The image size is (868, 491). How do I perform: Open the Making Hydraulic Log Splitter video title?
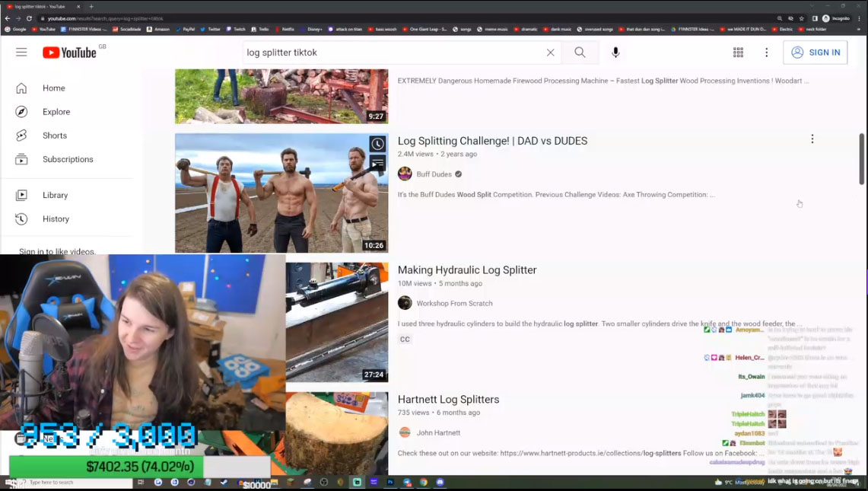pyautogui.click(x=467, y=270)
